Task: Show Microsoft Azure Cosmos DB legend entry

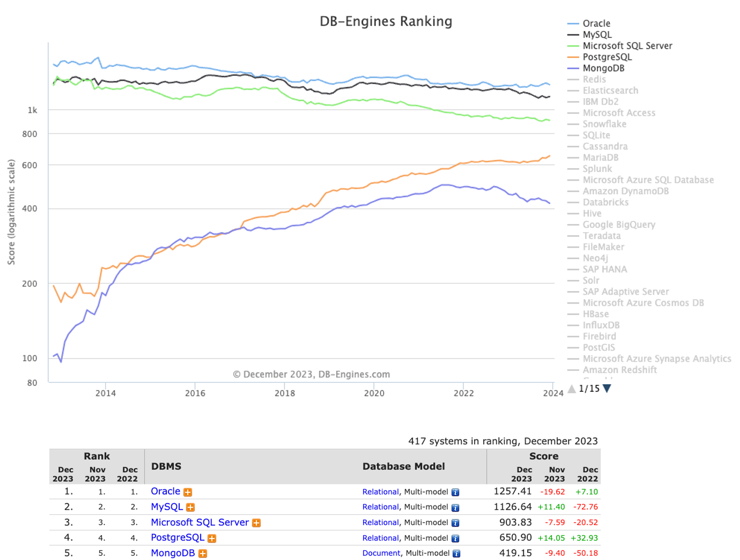Action: pos(636,303)
